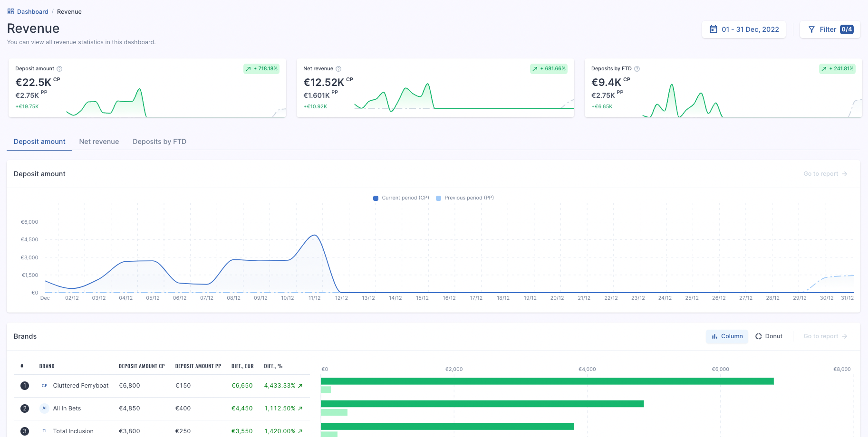Open the Dashboard breadcrumb link
The width and height of the screenshot is (868, 437).
point(33,11)
